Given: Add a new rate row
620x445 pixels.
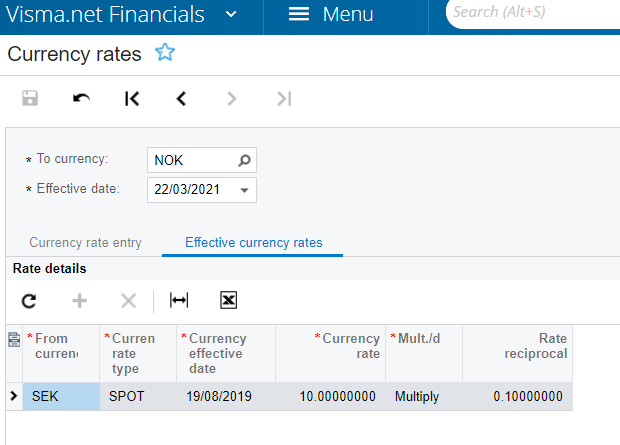Looking at the screenshot, I should click(x=79, y=301).
